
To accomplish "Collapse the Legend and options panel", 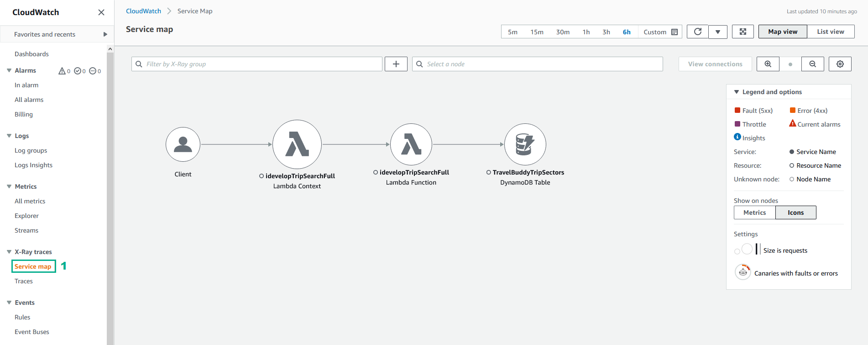I will [x=737, y=92].
